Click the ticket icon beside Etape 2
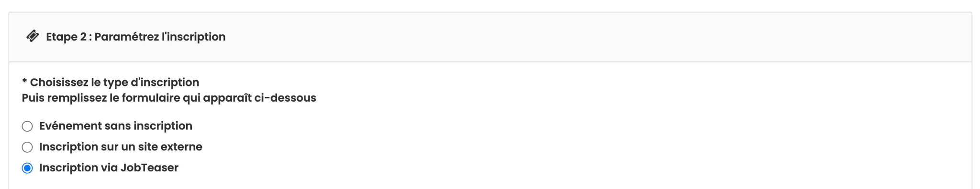 33,36
